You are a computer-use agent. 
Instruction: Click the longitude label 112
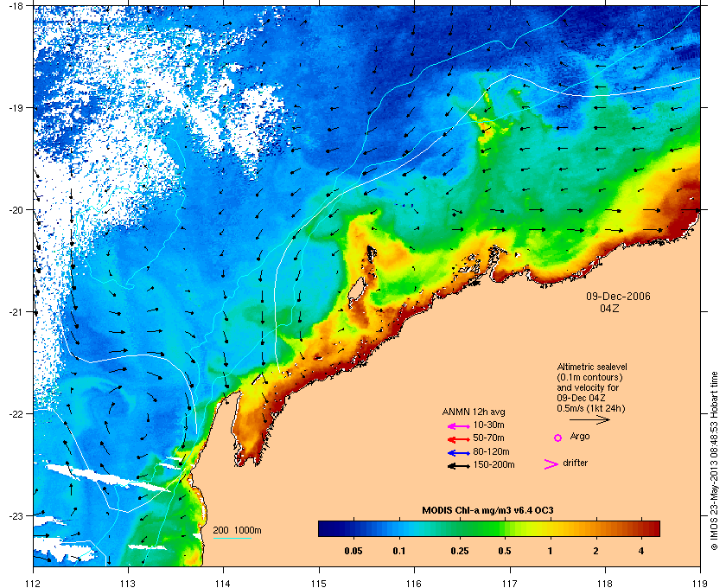point(34,584)
